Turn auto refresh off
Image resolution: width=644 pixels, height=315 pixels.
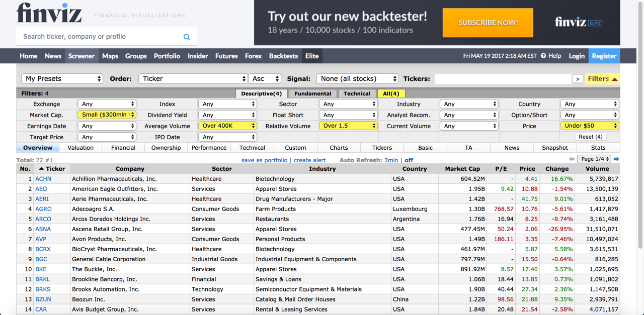point(409,160)
